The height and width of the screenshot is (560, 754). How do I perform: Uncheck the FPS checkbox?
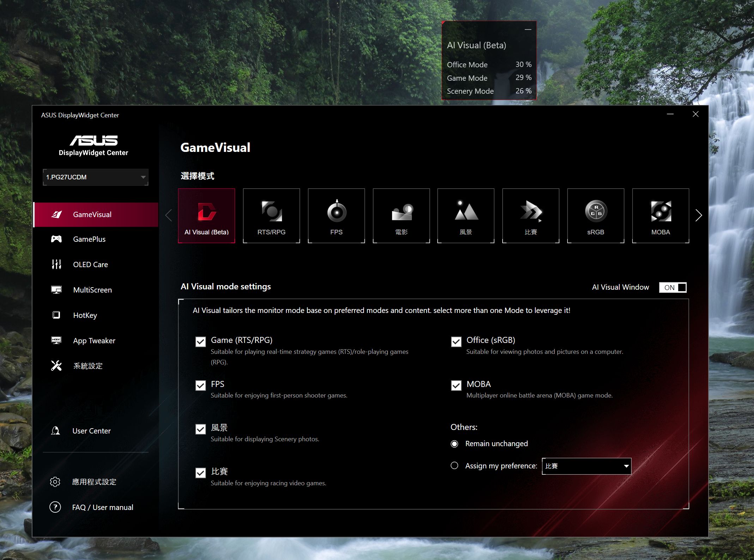(x=201, y=386)
